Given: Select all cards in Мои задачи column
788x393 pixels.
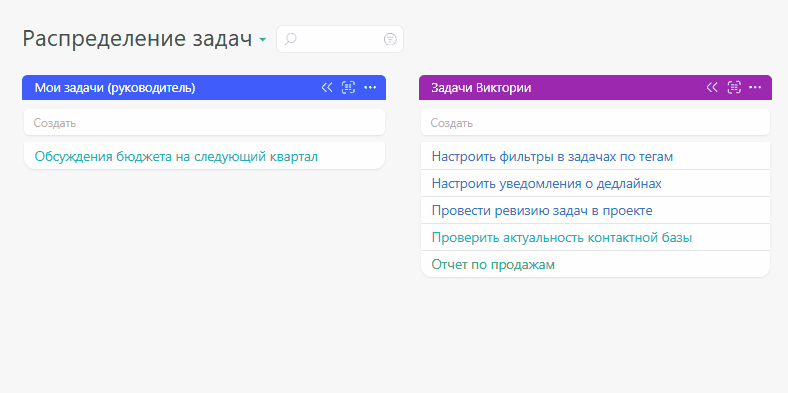Looking at the screenshot, I should [x=348, y=87].
